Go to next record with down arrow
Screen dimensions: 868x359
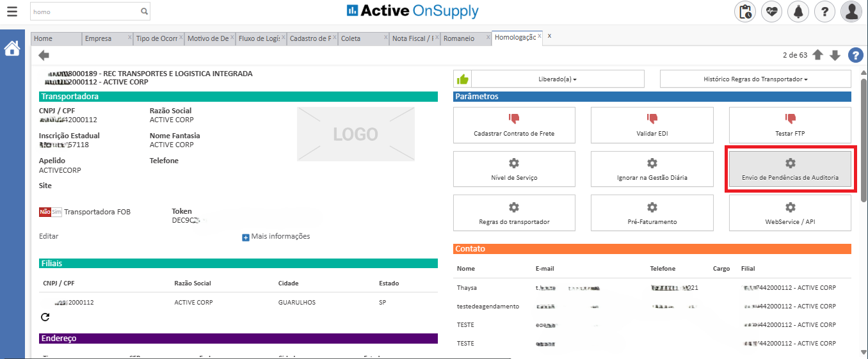835,55
